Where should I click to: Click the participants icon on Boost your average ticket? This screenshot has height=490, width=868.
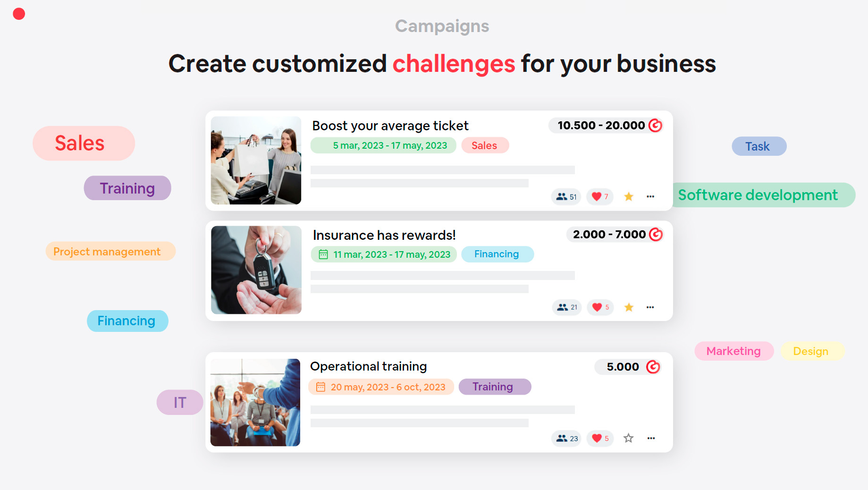click(561, 197)
